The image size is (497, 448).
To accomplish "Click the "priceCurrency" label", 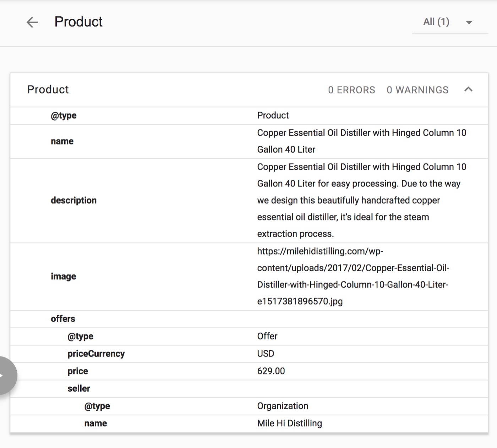I will click(96, 354).
